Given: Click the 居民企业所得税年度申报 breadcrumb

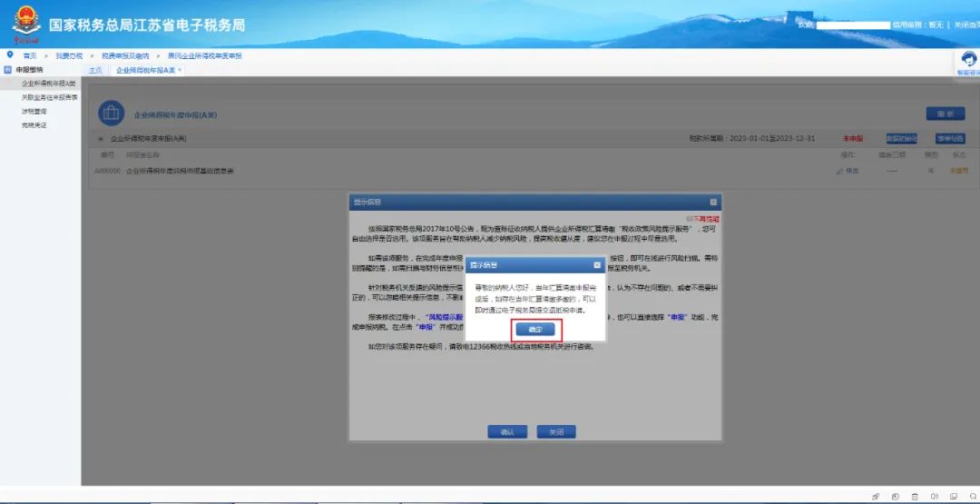Looking at the screenshot, I should 204,55.
